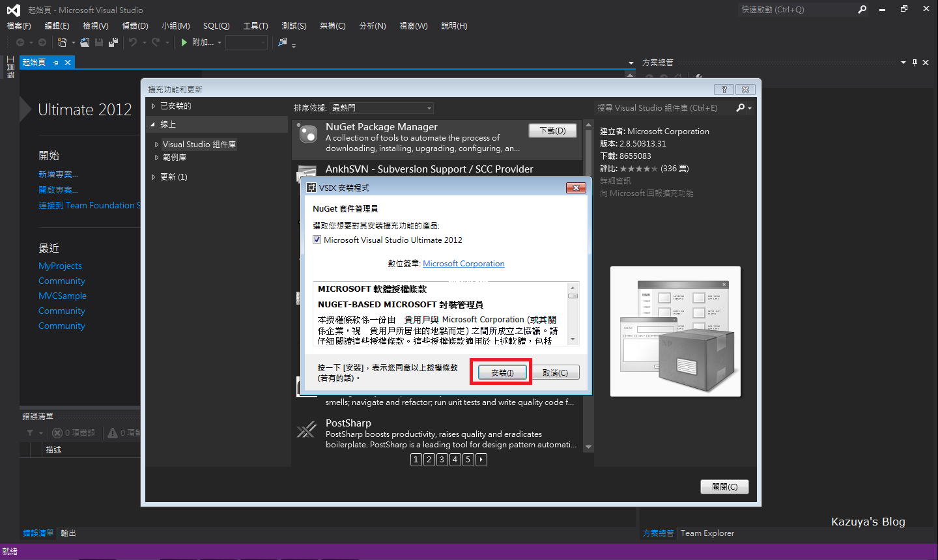This screenshot has width=938, height=560.
Task: Uncheck Microsoft Visual Studio Ultimate 2012 checkbox
Action: tap(317, 240)
